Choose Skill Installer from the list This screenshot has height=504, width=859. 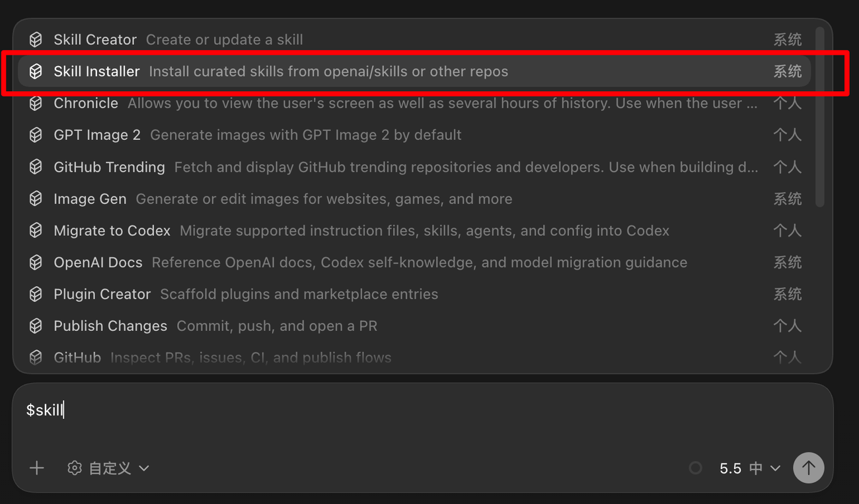click(414, 71)
